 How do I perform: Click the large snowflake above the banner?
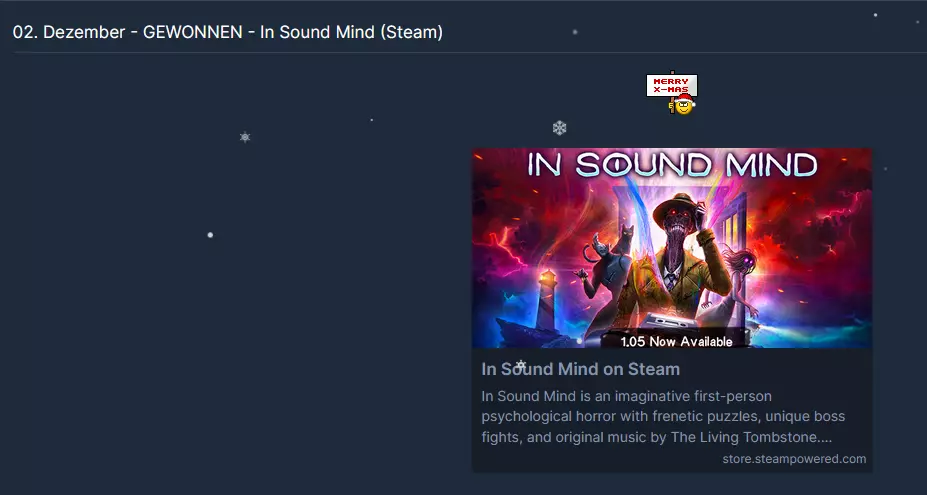pos(559,128)
